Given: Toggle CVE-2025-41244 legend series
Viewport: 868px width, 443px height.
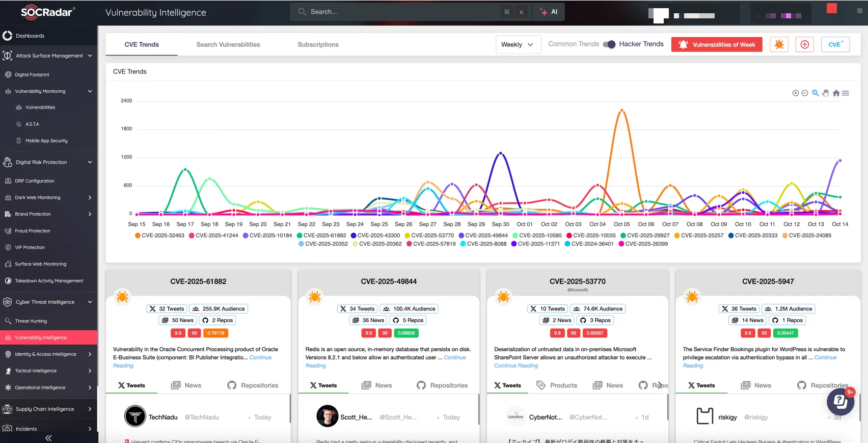Looking at the screenshot, I should coord(213,236).
